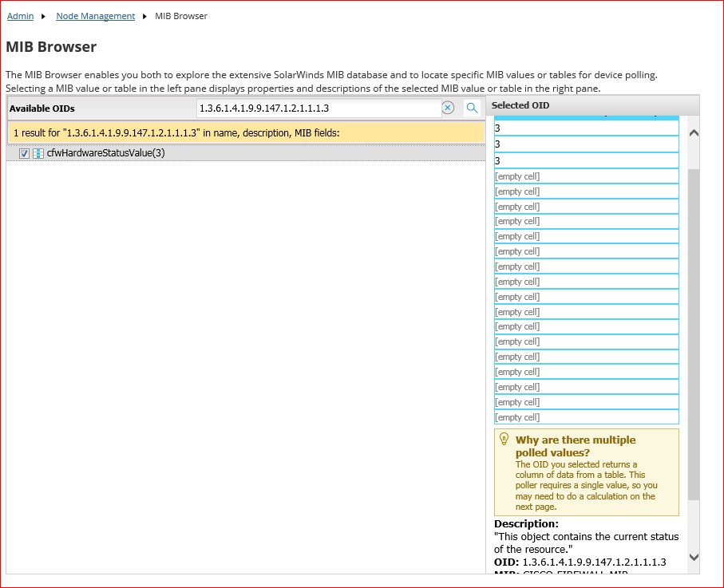Click the OID value 1.3.6.1.4.1.9.9.147.1.2.1.1.1.3 text

coord(594,562)
